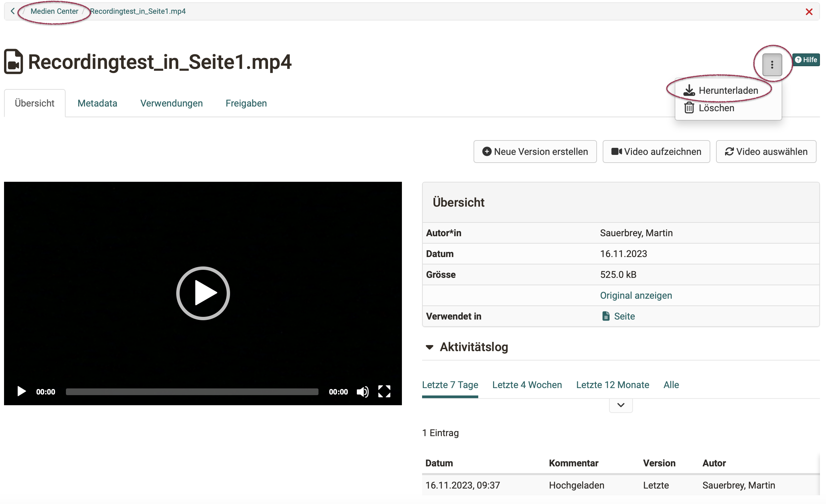The image size is (826, 504).
Task: Open the three-dot options menu
Action: pos(773,64)
